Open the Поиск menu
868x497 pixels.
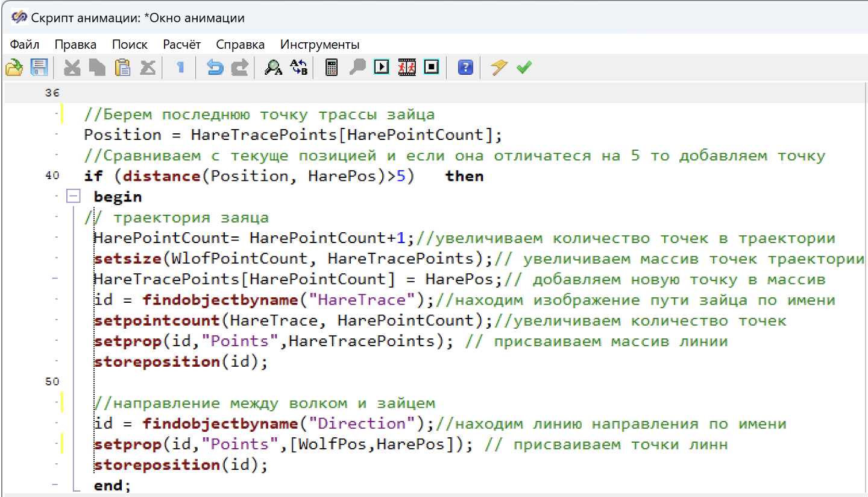click(130, 45)
